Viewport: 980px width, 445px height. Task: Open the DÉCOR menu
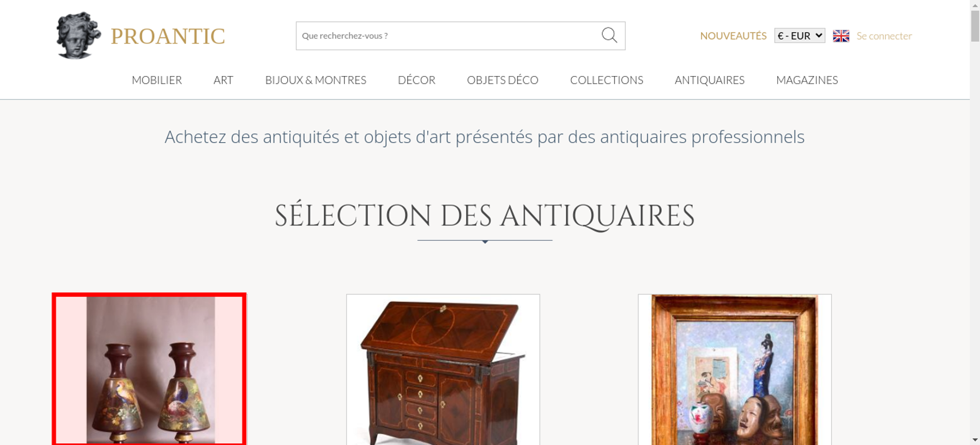pyautogui.click(x=416, y=80)
